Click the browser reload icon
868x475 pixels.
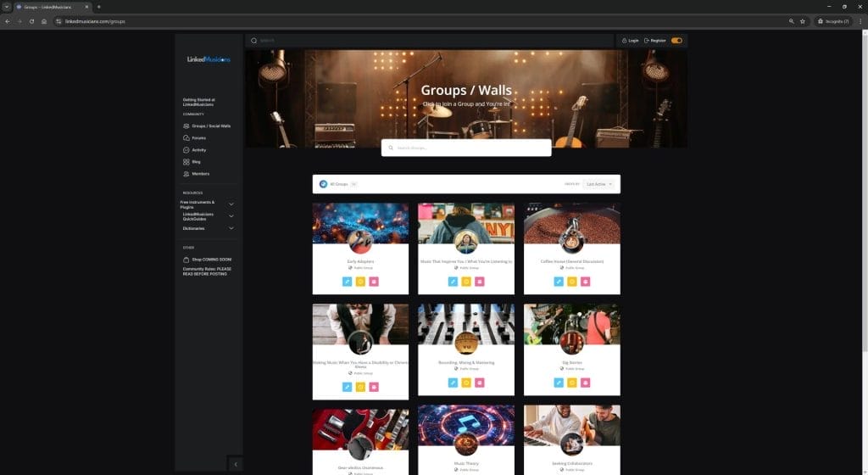(x=31, y=21)
